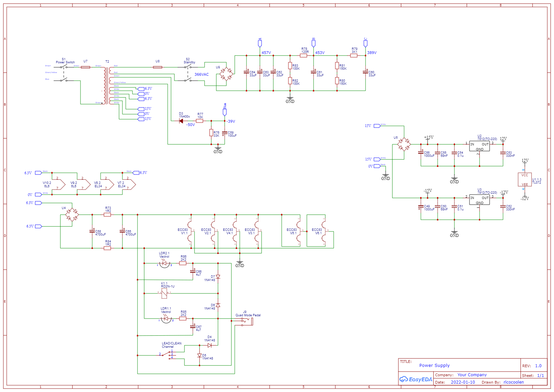Select the U7 fuse symbol
This screenshot has width=554, height=392.
tap(86, 67)
